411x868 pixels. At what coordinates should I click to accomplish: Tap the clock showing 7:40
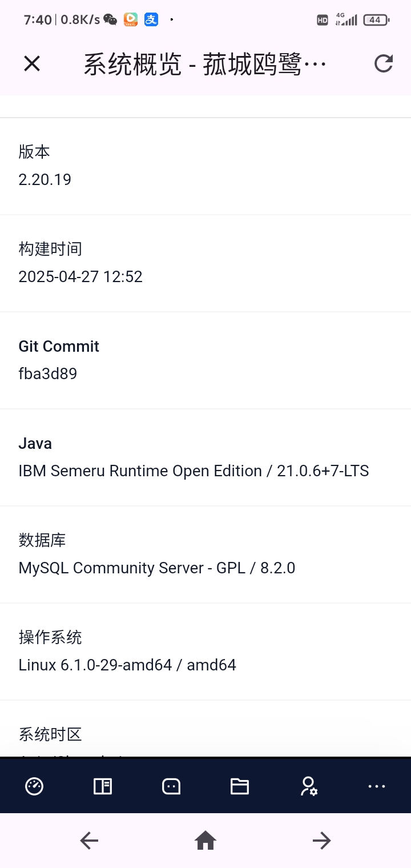point(38,20)
